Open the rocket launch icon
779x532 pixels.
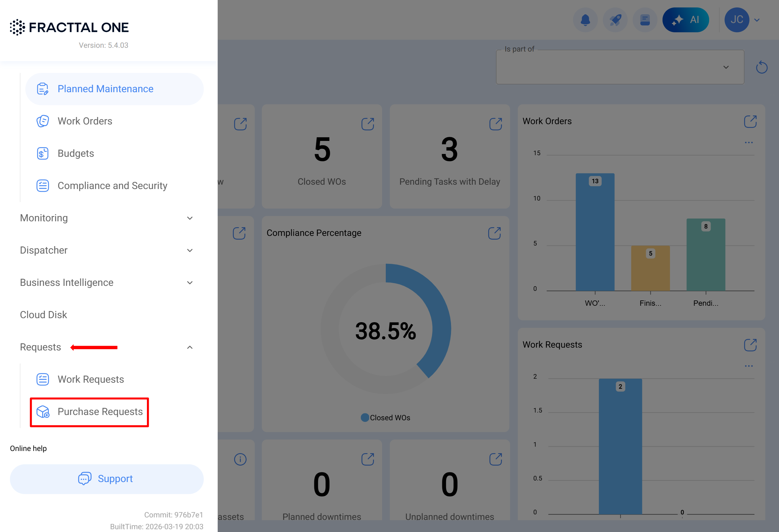(615, 20)
